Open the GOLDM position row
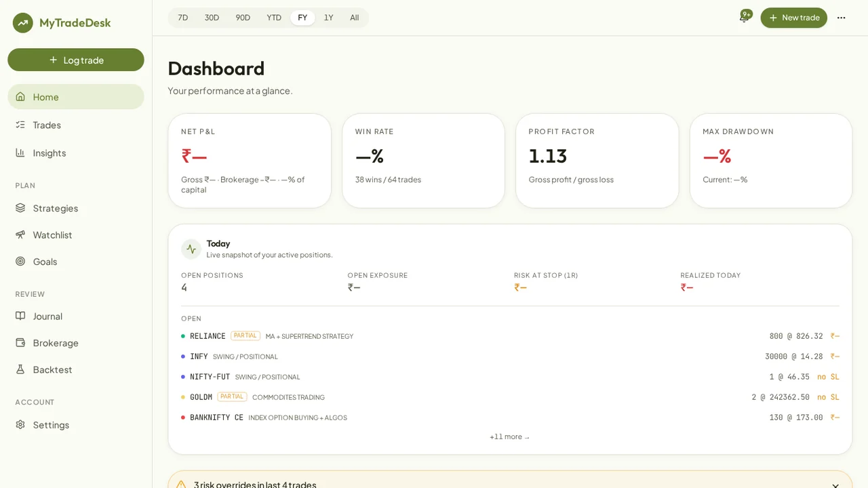The image size is (868, 488). coord(510,397)
